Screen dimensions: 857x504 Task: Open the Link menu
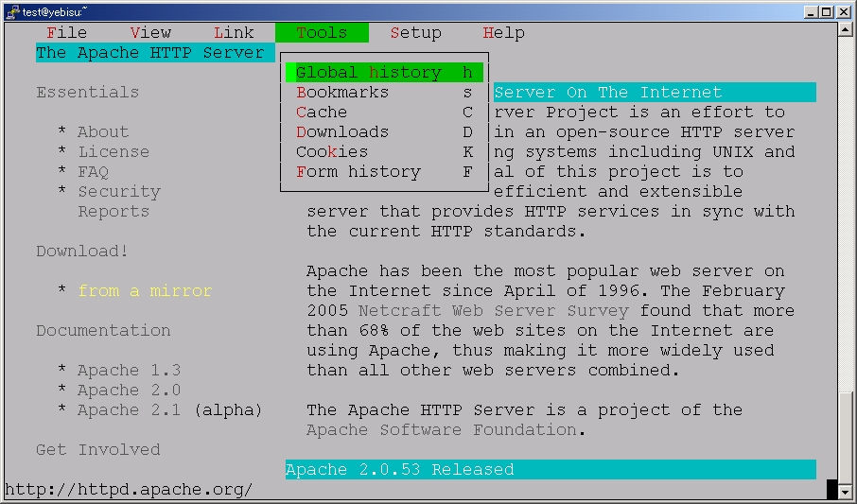point(234,33)
